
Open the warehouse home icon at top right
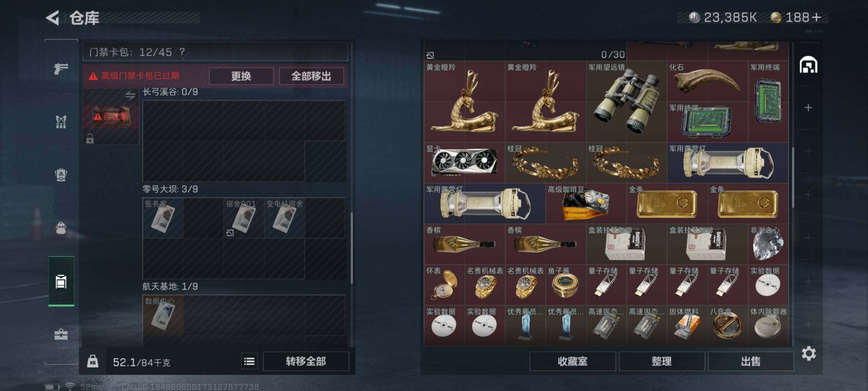coord(808,65)
